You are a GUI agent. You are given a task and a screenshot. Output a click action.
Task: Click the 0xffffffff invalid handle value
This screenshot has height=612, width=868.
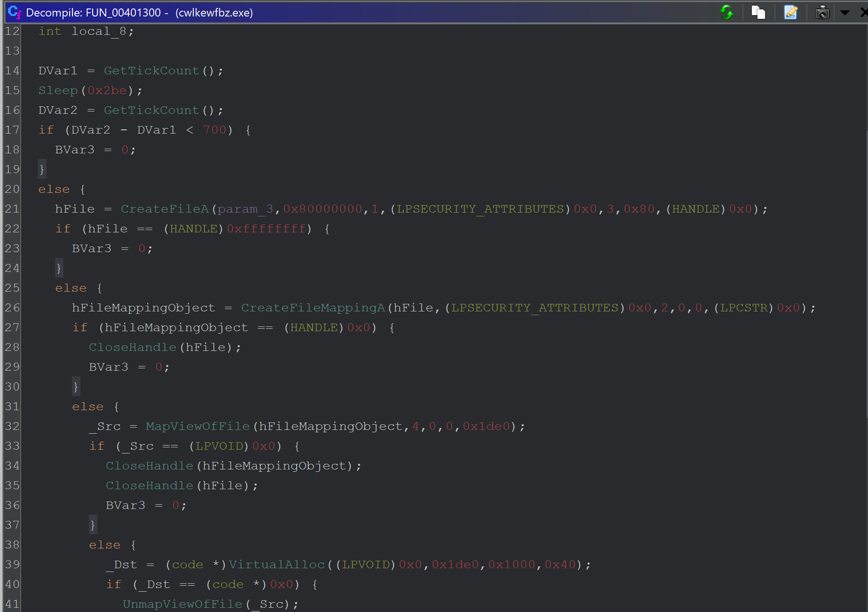click(x=267, y=229)
